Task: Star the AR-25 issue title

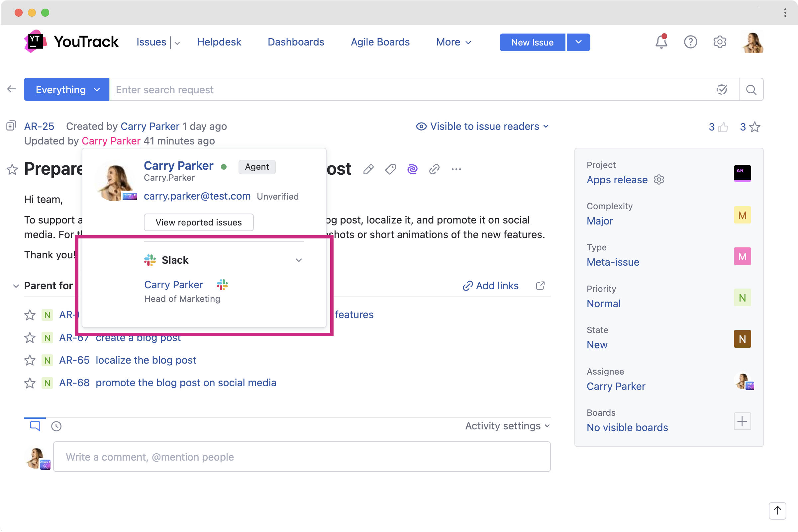Action: [x=12, y=169]
